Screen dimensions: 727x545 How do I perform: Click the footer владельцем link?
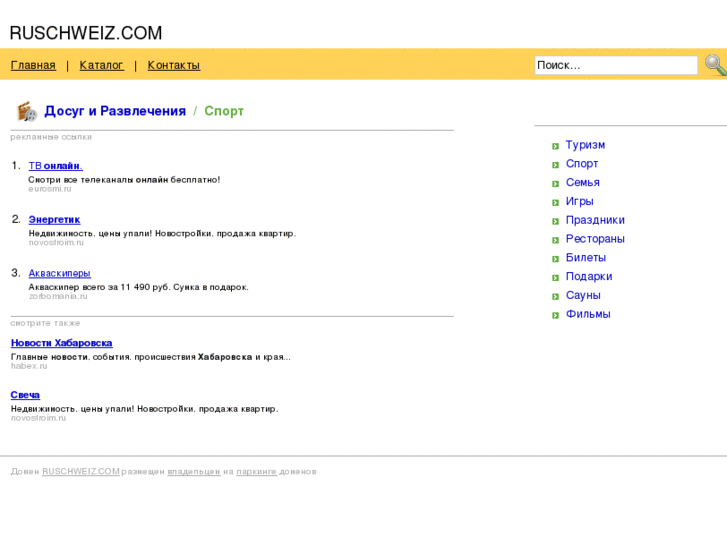coord(194,472)
